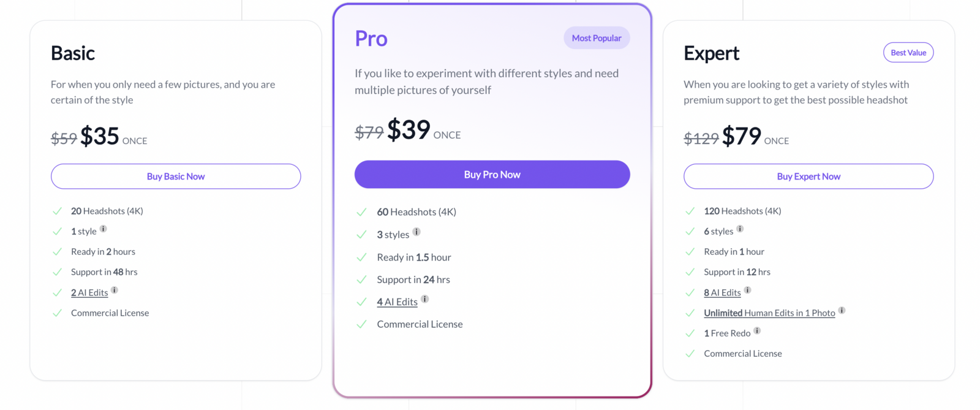Click the Best Value badge on the Expert plan
The image size is (980, 410).
click(908, 52)
